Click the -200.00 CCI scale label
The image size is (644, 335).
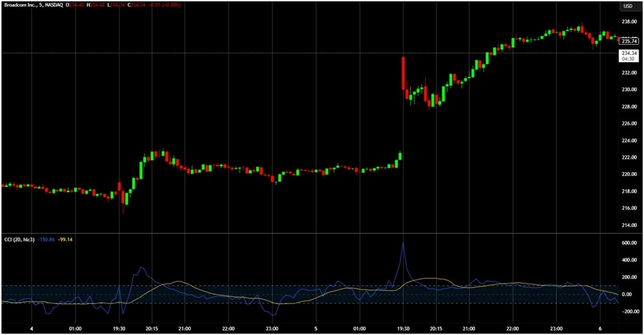pos(628,312)
